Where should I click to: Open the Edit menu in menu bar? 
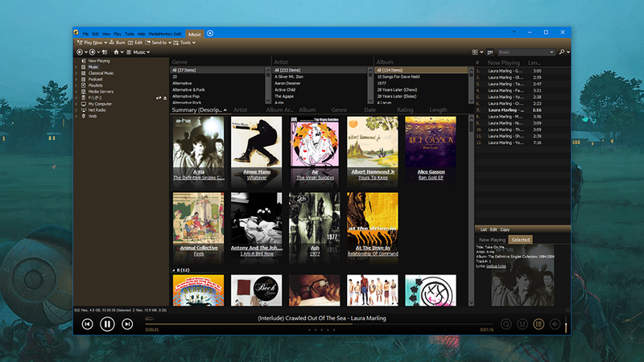point(95,34)
